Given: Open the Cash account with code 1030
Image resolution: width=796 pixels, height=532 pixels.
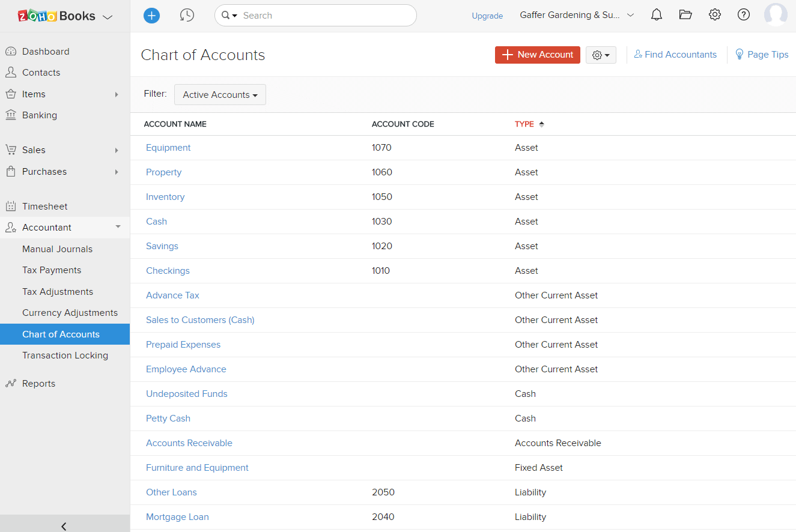Looking at the screenshot, I should point(156,222).
